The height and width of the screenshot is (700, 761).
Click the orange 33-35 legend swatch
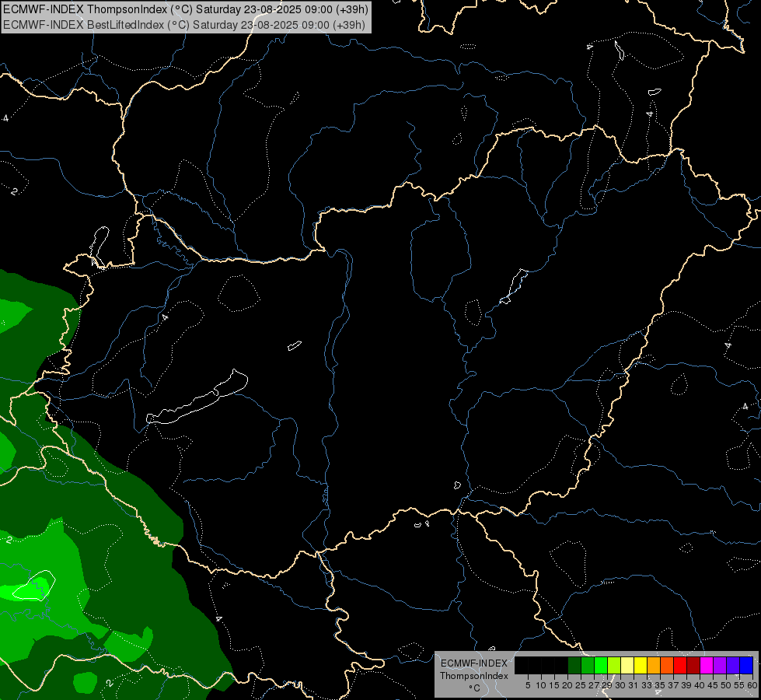[x=654, y=665]
